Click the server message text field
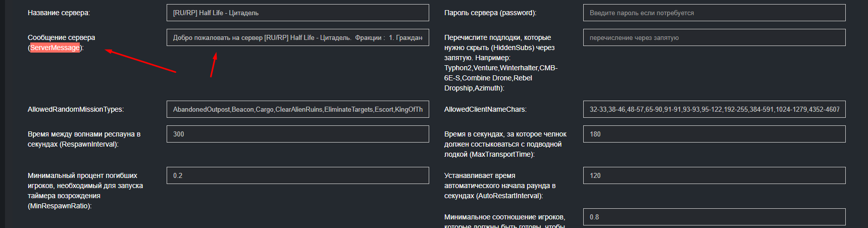Screen dimensions: 868x228 pyautogui.click(x=297, y=37)
